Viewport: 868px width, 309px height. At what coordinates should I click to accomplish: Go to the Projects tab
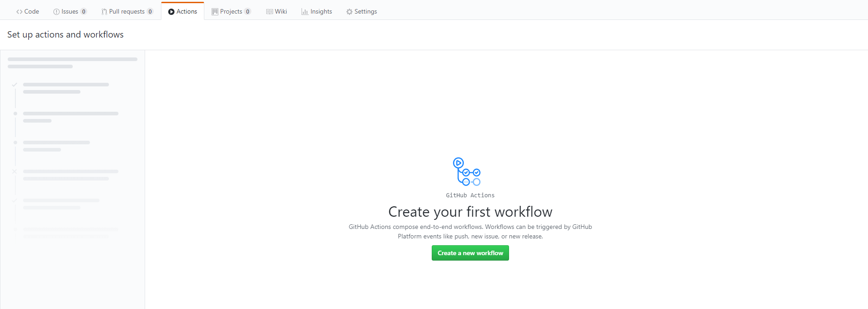(231, 11)
